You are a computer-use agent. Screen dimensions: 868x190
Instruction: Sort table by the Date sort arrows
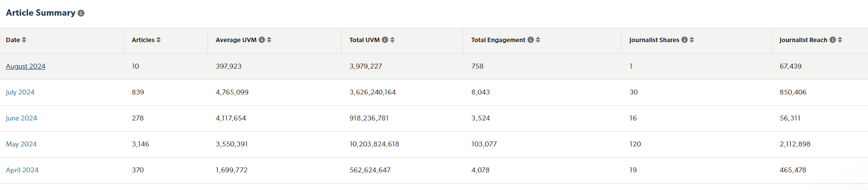(24, 40)
